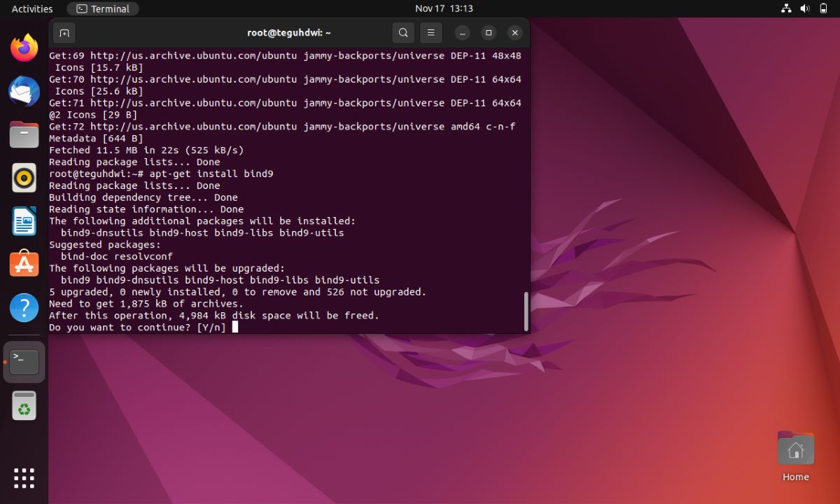The height and width of the screenshot is (504, 840).
Task: Click 'Reading state information... Done' line
Action: click(146, 209)
